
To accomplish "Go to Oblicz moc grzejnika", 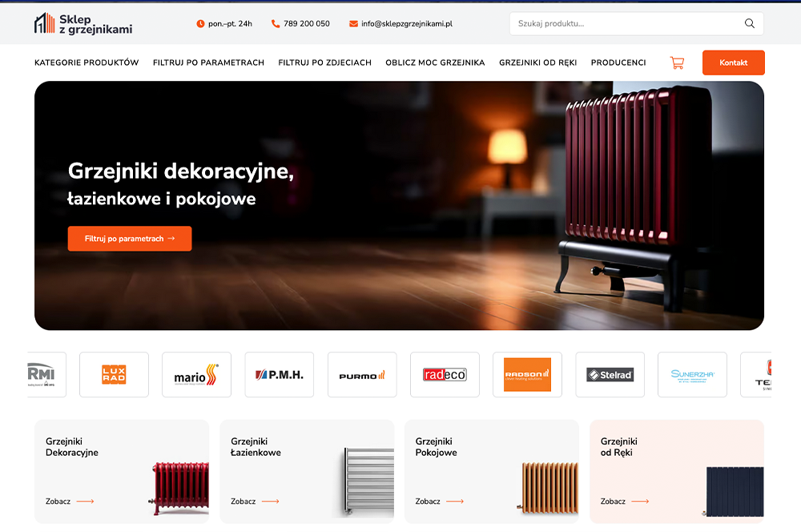I will point(435,62).
